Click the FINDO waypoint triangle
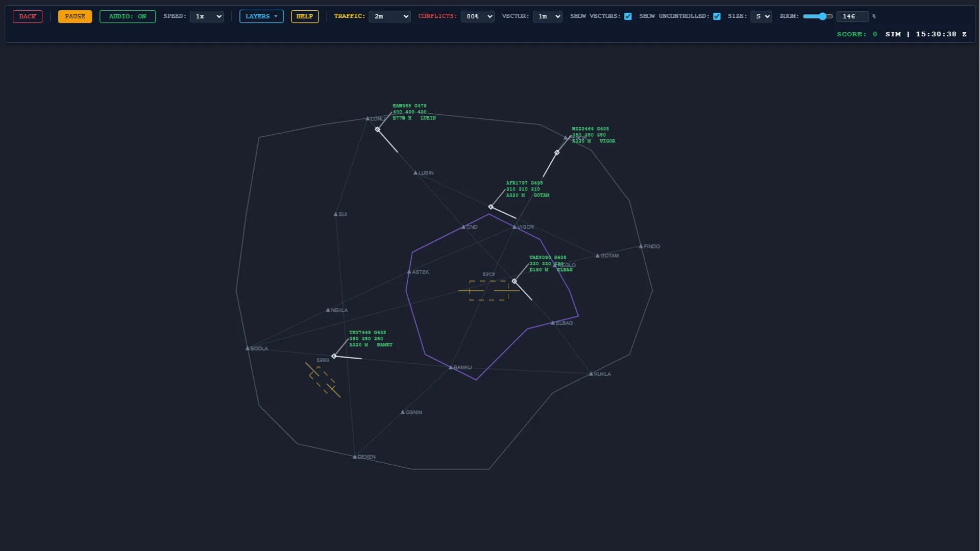 click(x=641, y=246)
